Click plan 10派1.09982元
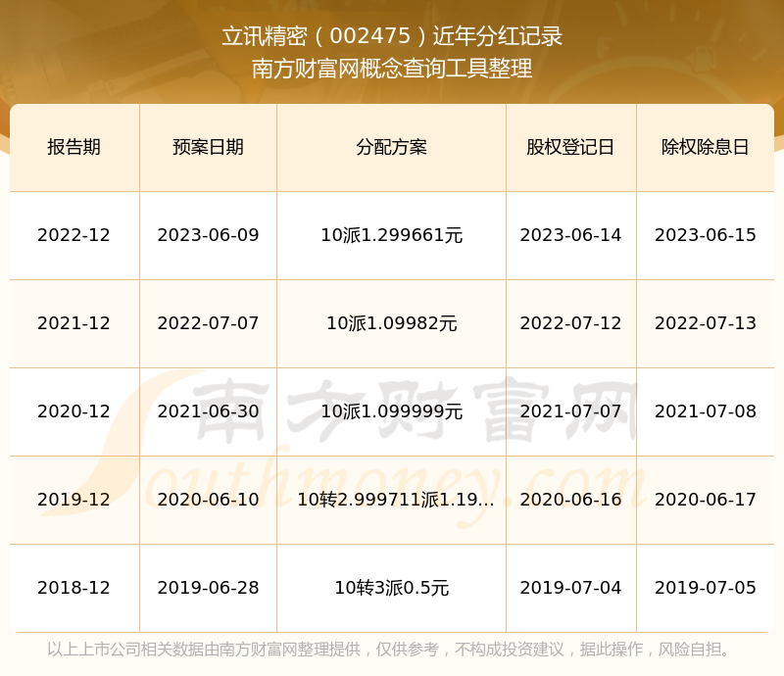The width and height of the screenshot is (784, 676). click(x=391, y=323)
